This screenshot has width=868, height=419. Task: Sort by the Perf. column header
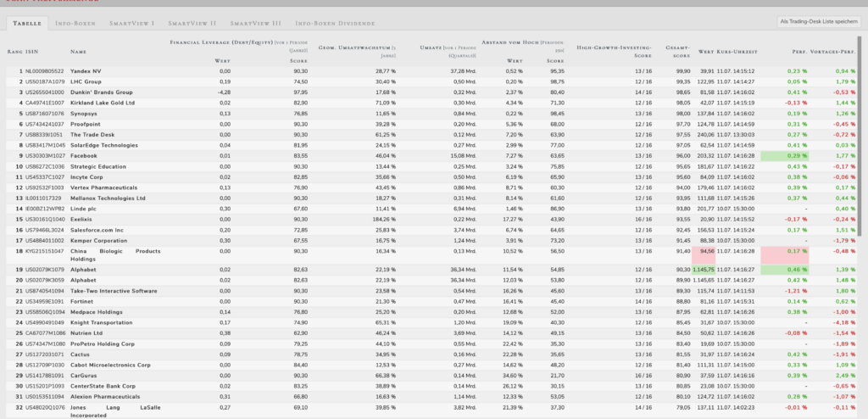[x=799, y=52]
